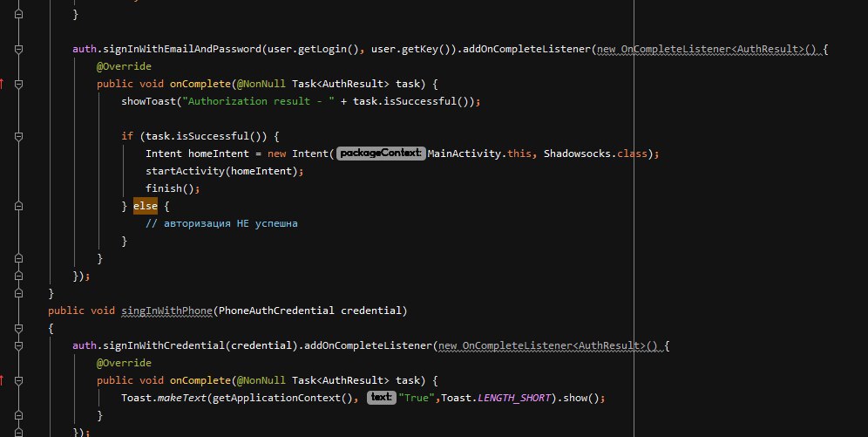Click addOnCompleteListener after signInWithCredential(credential)
The height and width of the screenshot is (437, 868).
pyautogui.click(x=368, y=345)
